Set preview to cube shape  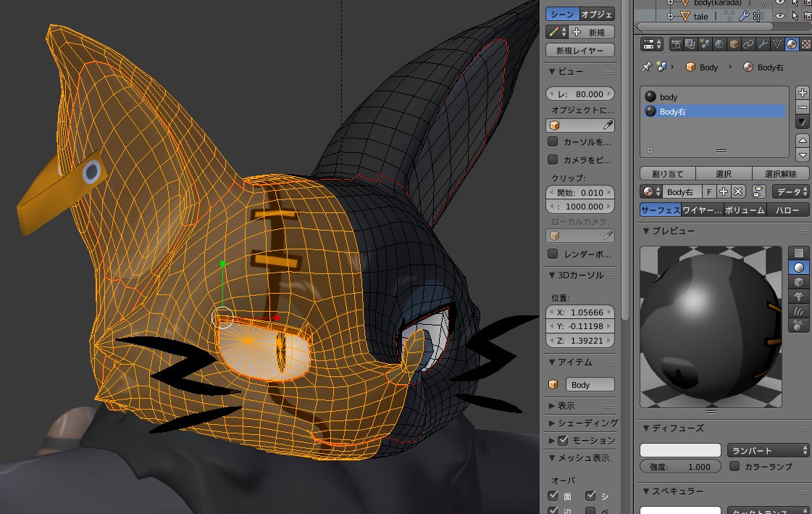click(799, 283)
